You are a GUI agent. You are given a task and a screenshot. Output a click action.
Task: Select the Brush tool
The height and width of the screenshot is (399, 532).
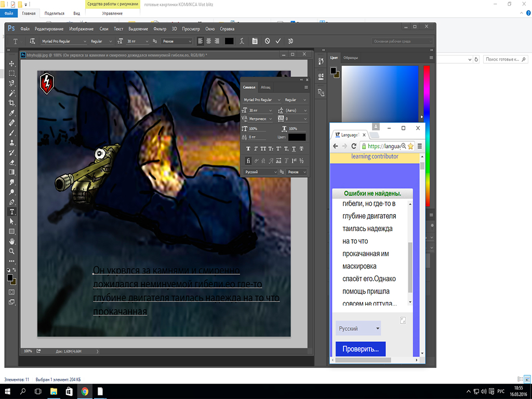(x=11, y=133)
